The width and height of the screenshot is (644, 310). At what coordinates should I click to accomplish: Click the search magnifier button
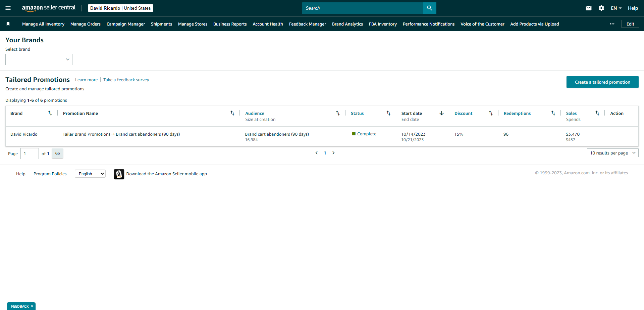429,8
